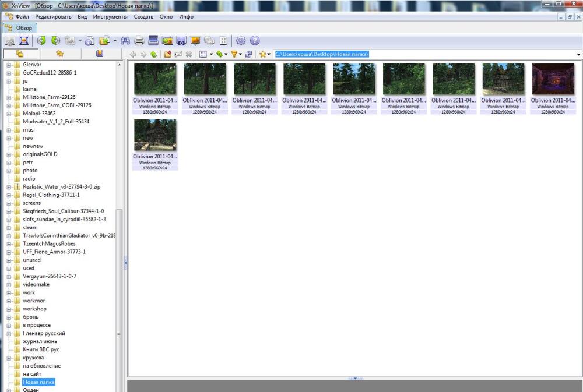Click the navigate forward arrow
Screen dimensions: 583x392
click(x=143, y=55)
